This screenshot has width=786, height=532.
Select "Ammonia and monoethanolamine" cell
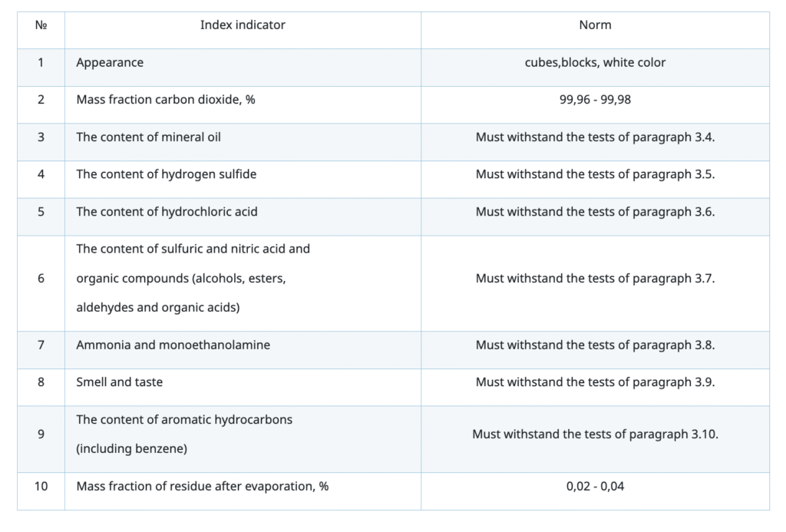click(173, 345)
